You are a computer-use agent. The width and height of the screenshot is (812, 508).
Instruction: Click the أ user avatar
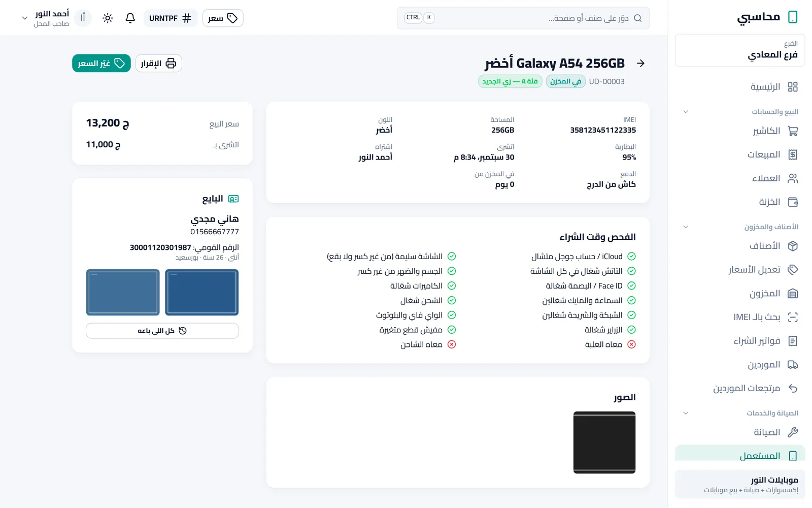pos(83,18)
